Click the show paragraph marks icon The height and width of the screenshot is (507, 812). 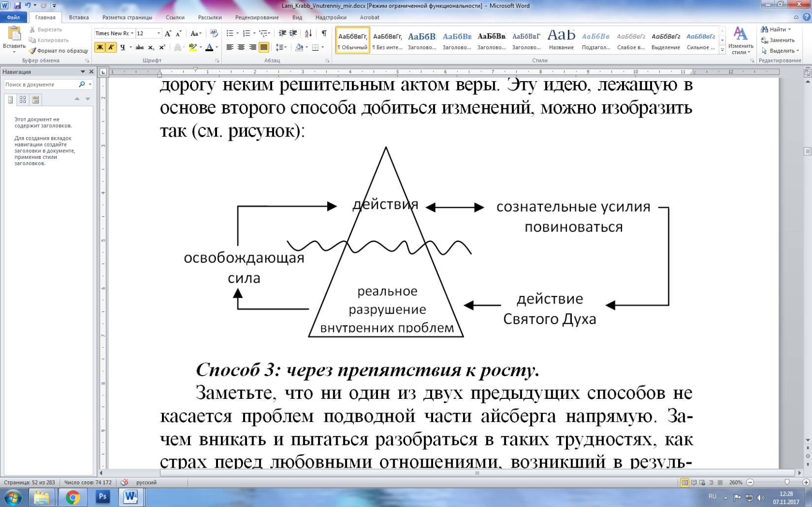point(324,33)
